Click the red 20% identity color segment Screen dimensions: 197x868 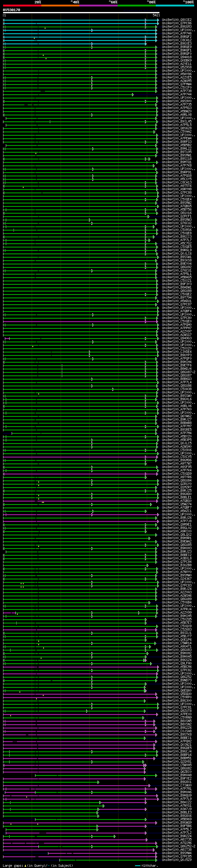click(22, 6)
